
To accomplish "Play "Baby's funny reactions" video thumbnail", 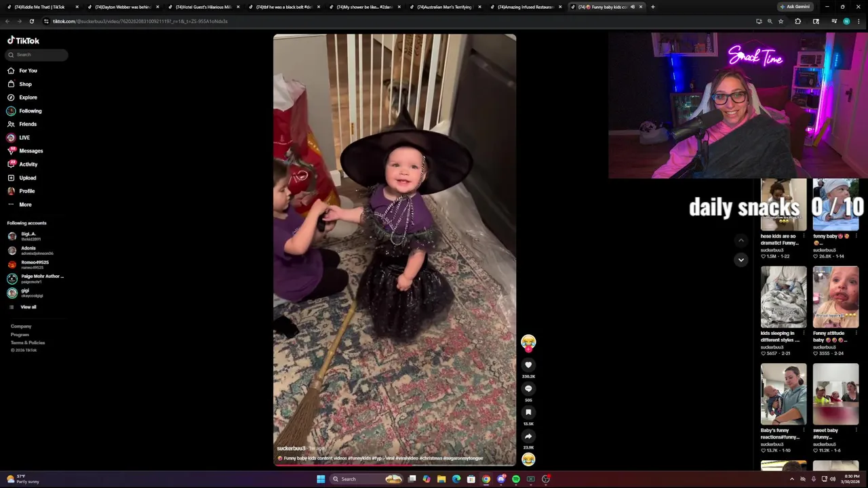I will [783, 394].
